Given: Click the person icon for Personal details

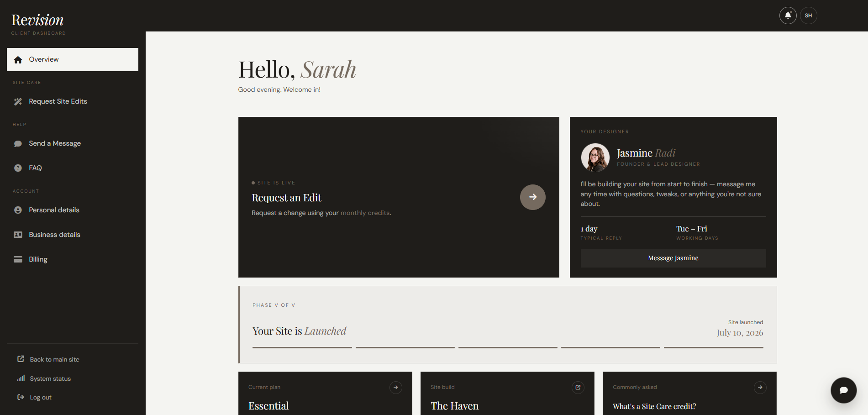Looking at the screenshot, I should tap(18, 210).
